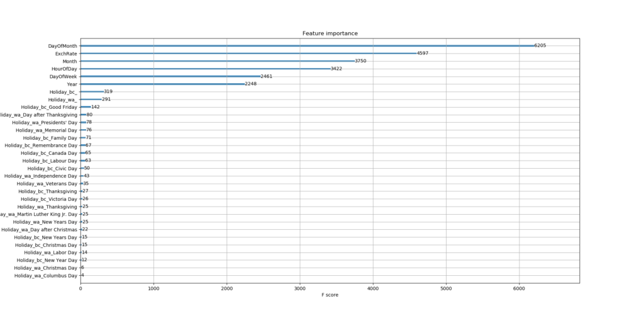This screenshot has width=644, height=318.
Task: Click the Holiday_wa_Columbus Day label
Action: coord(45,276)
